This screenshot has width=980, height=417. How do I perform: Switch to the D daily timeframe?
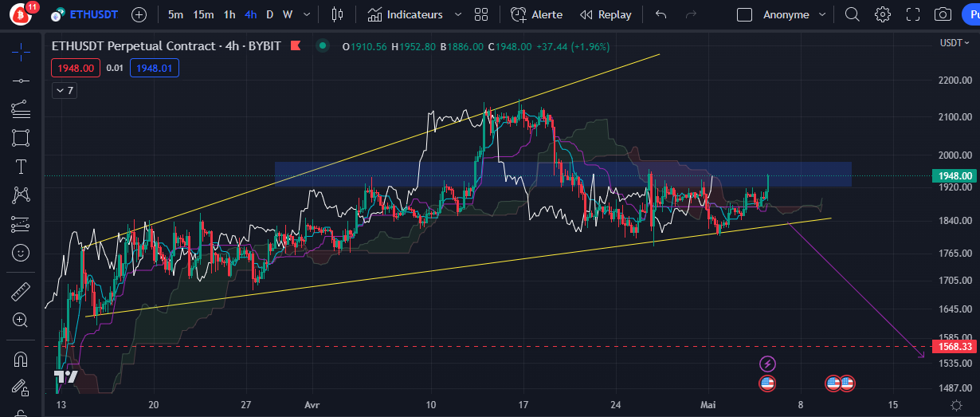point(269,14)
